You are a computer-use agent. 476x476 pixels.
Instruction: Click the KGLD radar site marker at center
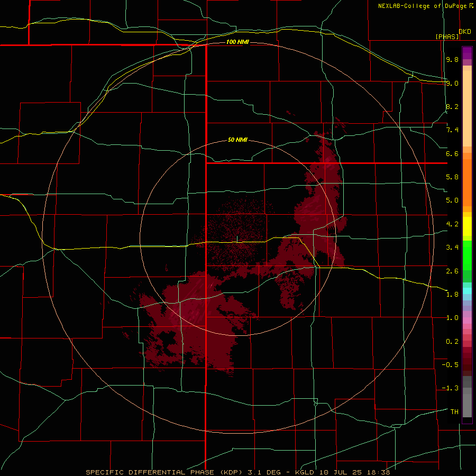coord(237,239)
